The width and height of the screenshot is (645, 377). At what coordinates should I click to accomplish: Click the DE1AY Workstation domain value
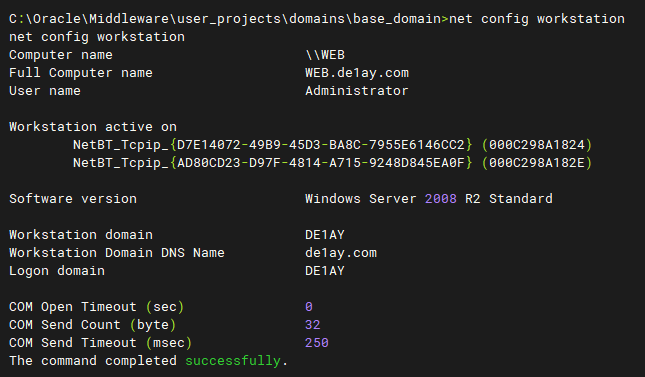click(x=325, y=235)
